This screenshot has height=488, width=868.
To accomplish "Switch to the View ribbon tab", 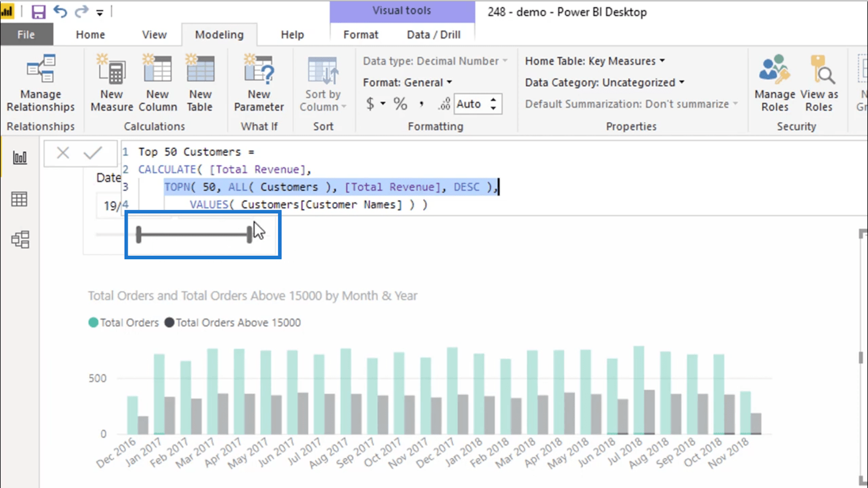I will click(x=154, y=35).
